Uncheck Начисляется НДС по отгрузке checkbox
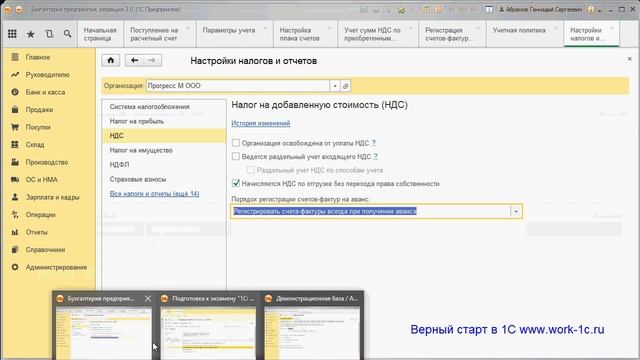The height and width of the screenshot is (360, 640). coord(236,183)
